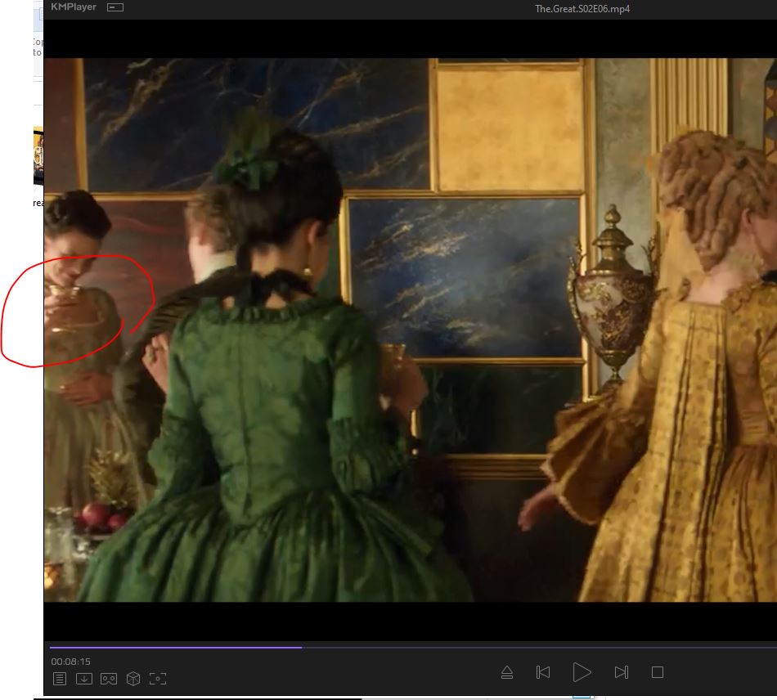
Task: Toggle the 3D cube icon
Action: tap(133, 679)
